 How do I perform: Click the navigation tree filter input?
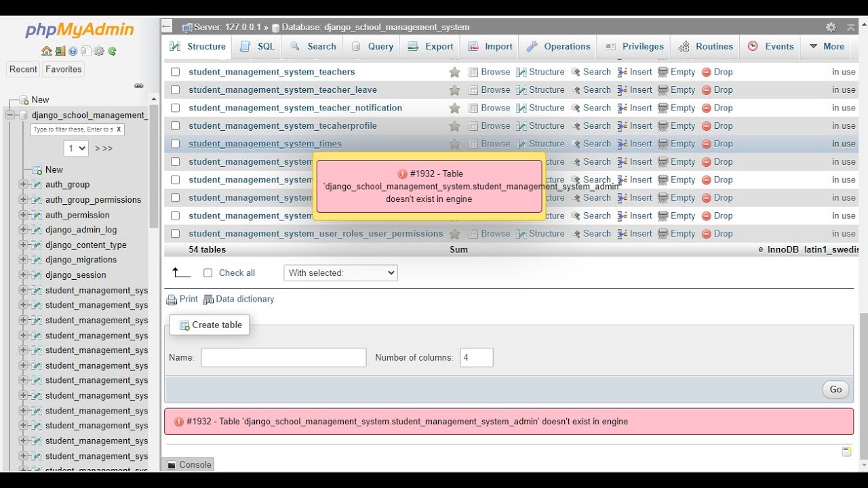pos(72,129)
